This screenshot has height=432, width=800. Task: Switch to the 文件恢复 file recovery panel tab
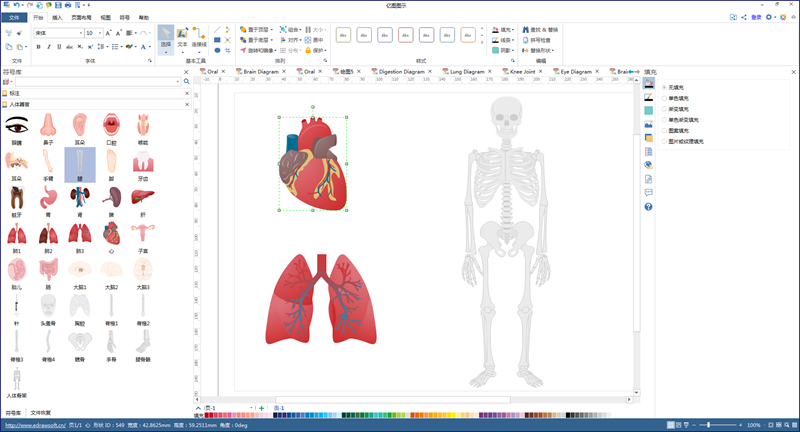pos(41,413)
